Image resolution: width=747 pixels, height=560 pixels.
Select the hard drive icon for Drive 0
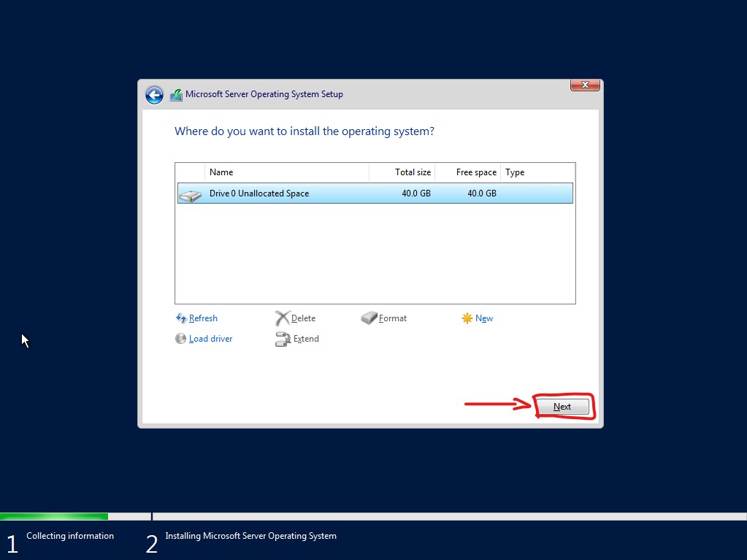tap(190, 195)
